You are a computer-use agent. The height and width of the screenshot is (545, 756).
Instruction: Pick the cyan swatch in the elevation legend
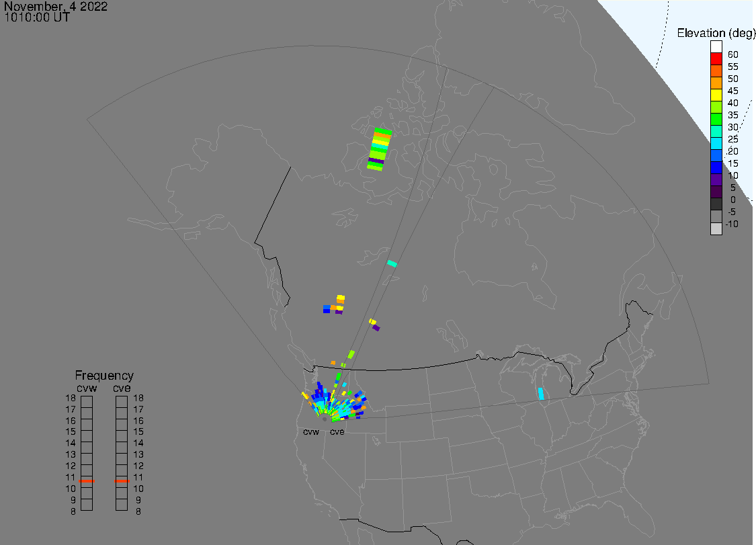click(716, 143)
